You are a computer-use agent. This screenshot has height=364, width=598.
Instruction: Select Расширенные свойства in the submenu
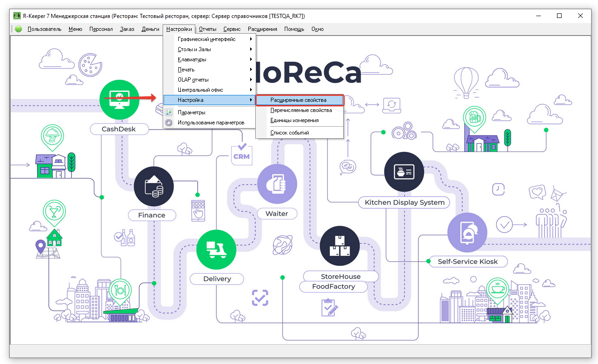(x=299, y=100)
